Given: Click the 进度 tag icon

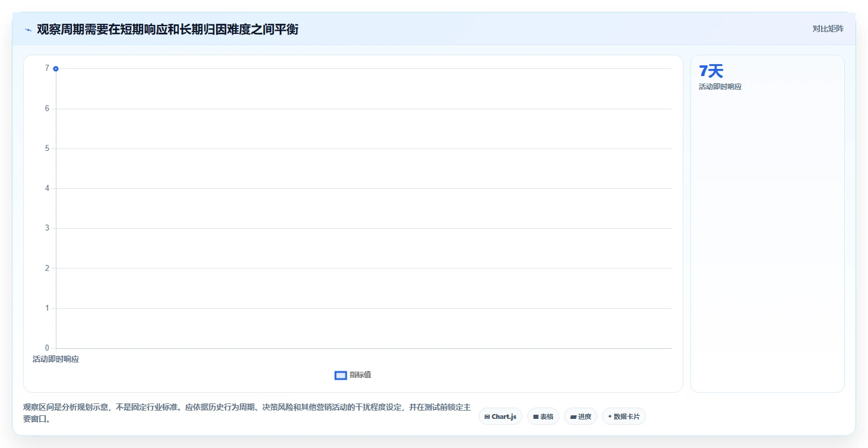Looking at the screenshot, I should pos(573,417).
